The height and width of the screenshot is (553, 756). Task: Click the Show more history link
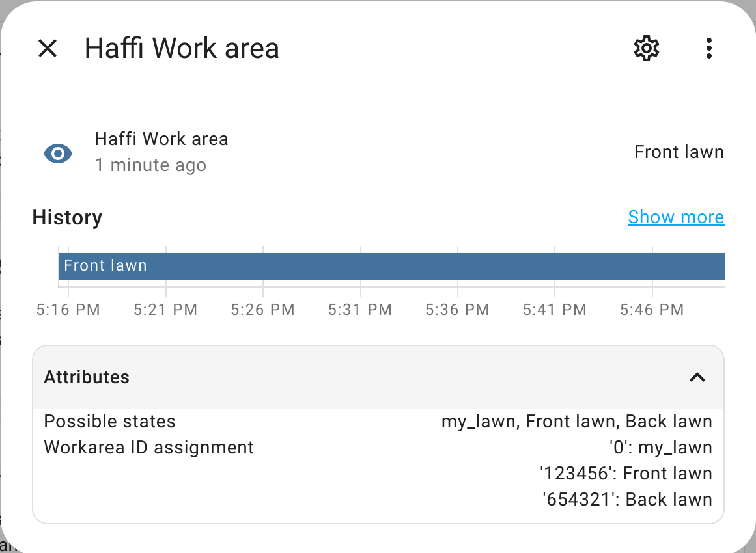(676, 217)
